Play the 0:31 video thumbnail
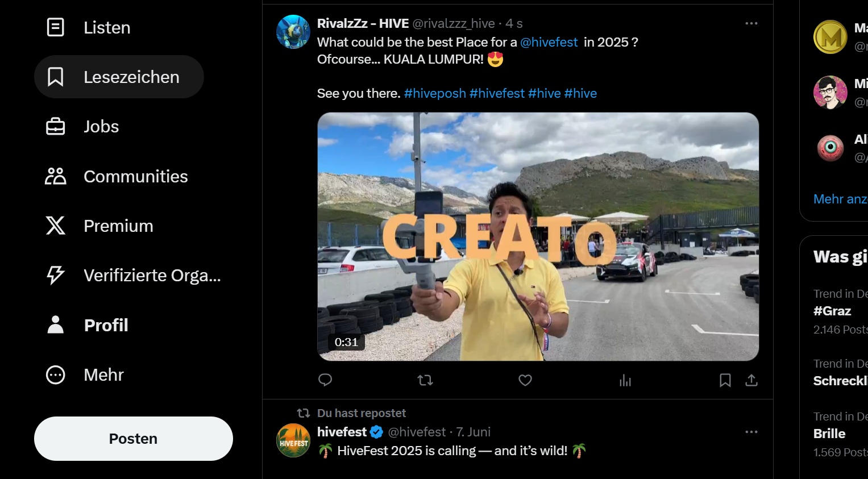The width and height of the screenshot is (868, 479). coord(538,236)
